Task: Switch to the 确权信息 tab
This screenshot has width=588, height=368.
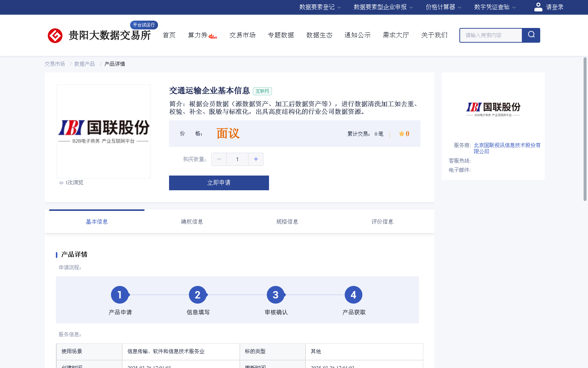Action: tap(192, 222)
